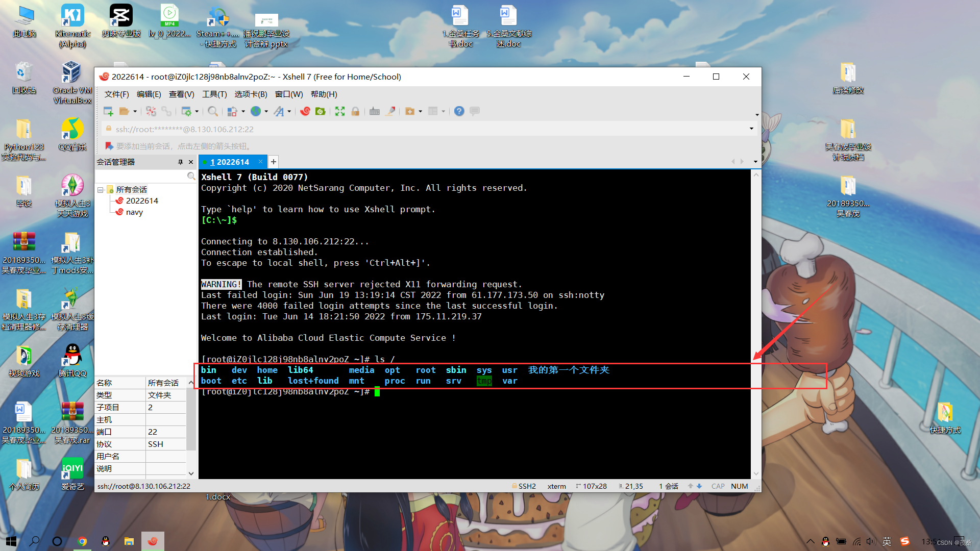
Task: Open the font toolbar dropdown arrow
Action: (289, 111)
